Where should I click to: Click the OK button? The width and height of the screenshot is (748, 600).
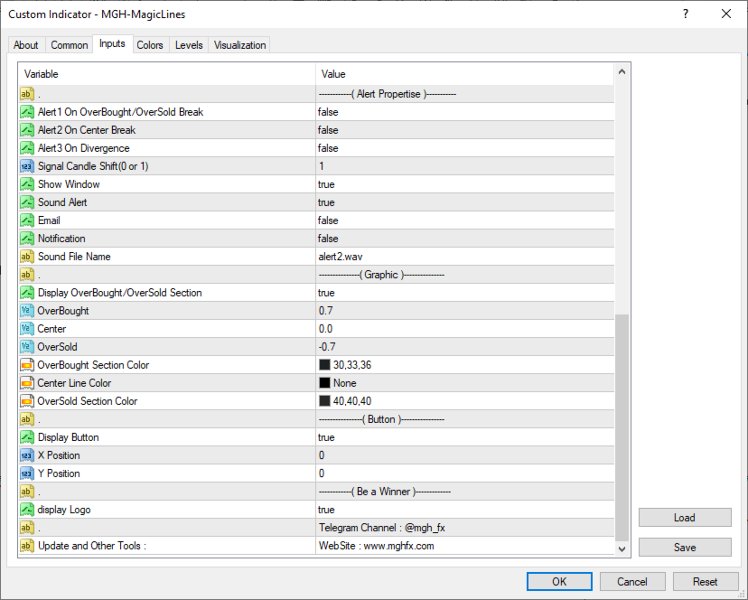[559, 581]
